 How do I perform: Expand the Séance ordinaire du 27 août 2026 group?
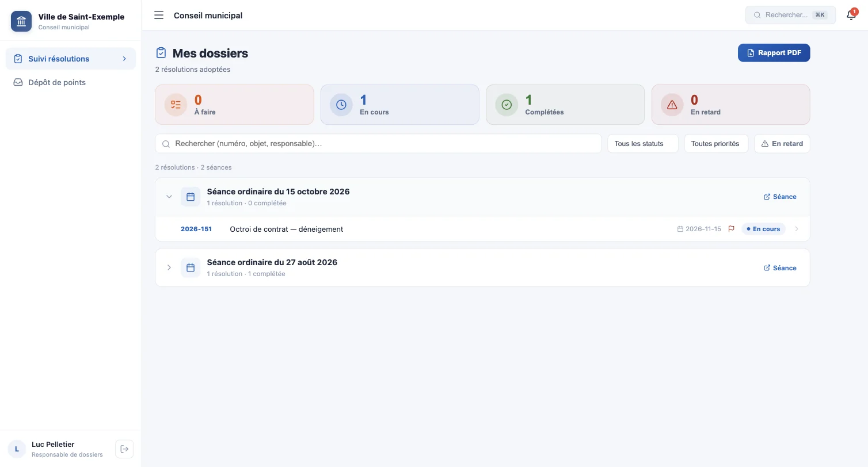pos(169,268)
